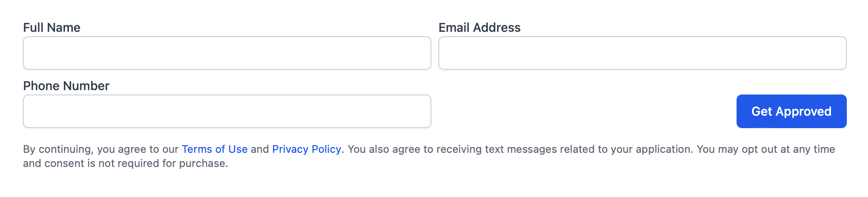
Task: Read the Privacy Policy from the disclaimer
Action: [307, 149]
